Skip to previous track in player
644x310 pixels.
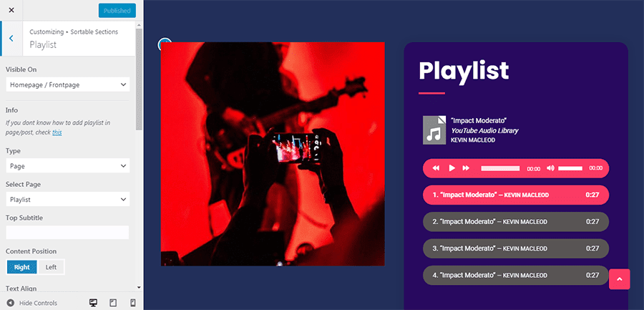point(436,168)
